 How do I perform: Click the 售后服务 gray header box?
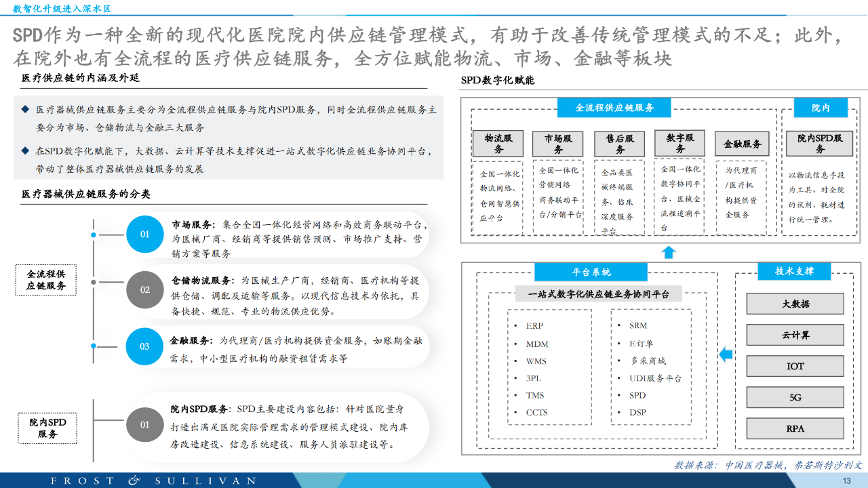tap(620, 144)
